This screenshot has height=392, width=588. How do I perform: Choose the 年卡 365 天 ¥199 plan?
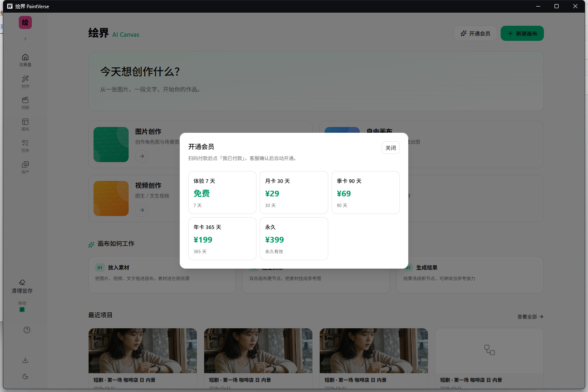click(222, 238)
